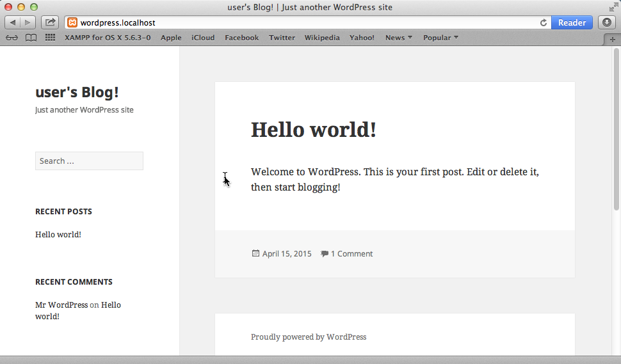The image size is (621, 364).
Task: Click the April 15, 2015 date link
Action: point(287,254)
